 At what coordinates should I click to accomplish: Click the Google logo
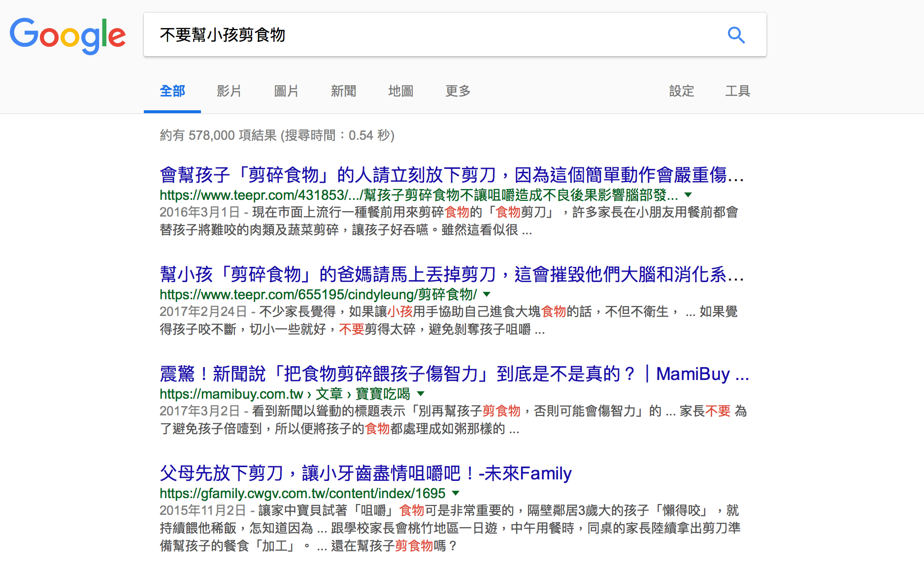point(67,35)
